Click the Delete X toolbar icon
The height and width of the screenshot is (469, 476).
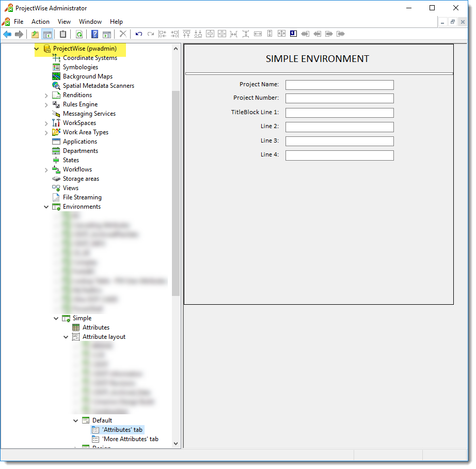123,34
